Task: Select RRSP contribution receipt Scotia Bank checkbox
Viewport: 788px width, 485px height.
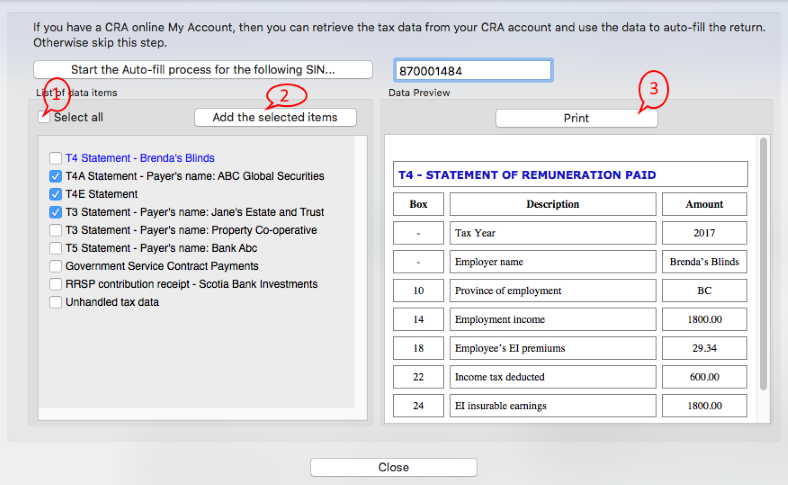Action: pos(56,284)
